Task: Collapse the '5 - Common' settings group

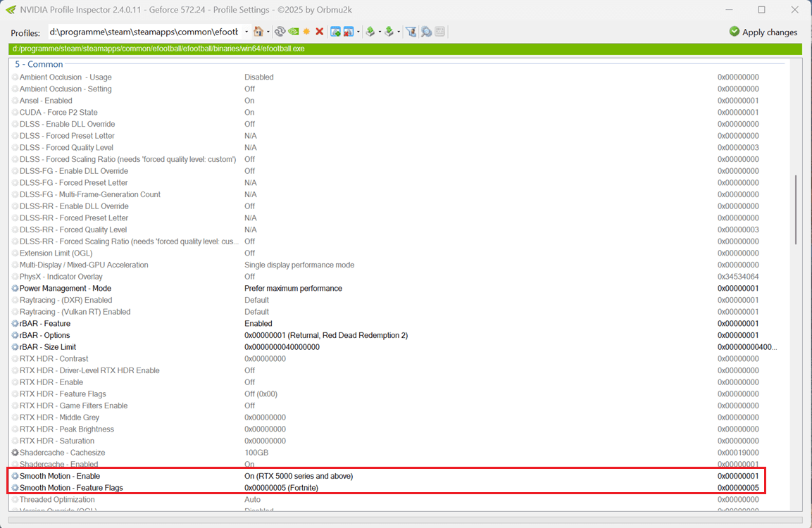Action: point(39,64)
